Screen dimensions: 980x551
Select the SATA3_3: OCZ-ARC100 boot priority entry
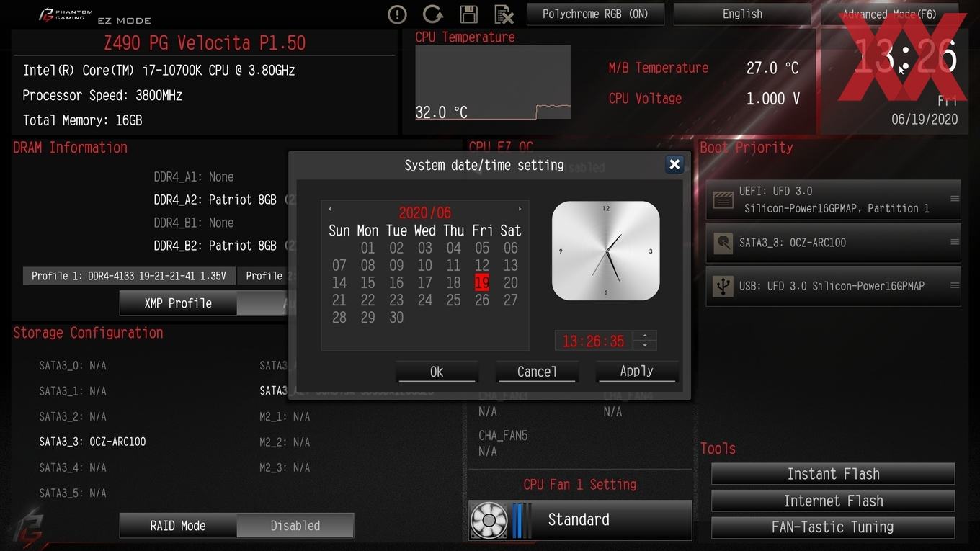(833, 243)
